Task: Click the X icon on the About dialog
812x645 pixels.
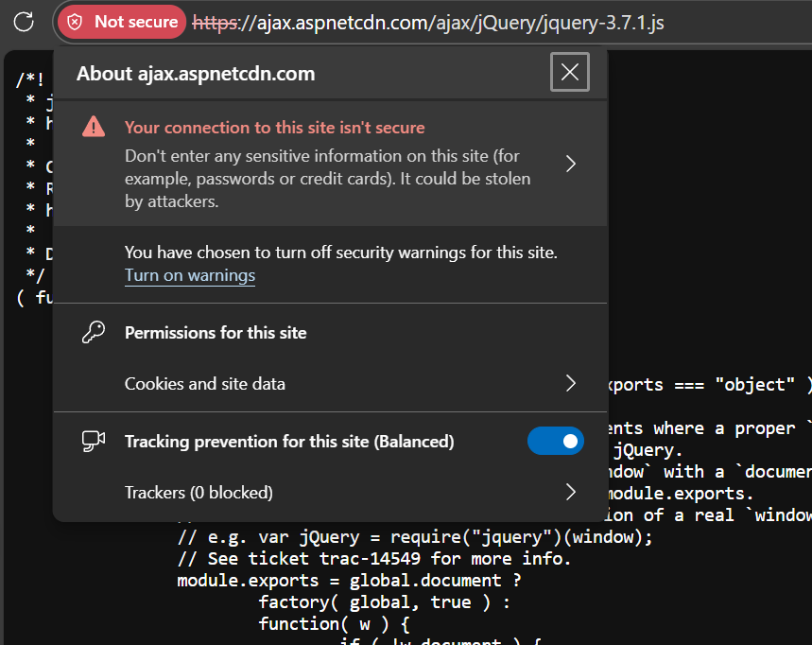Action: click(x=570, y=72)
